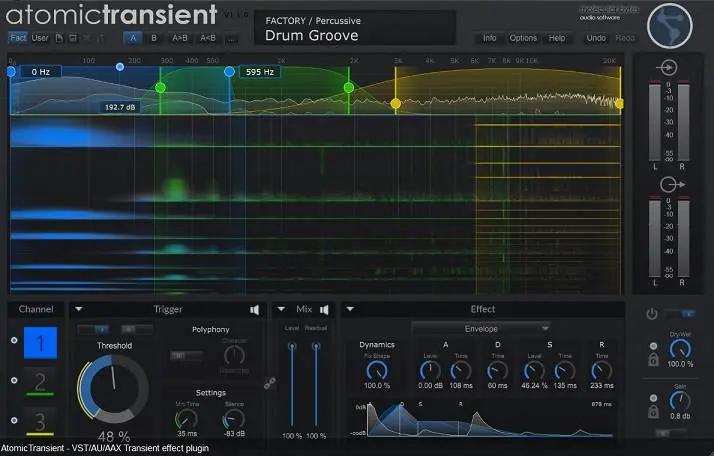Expand the Trigger section dropdown arrow

(x=79, y=309)
